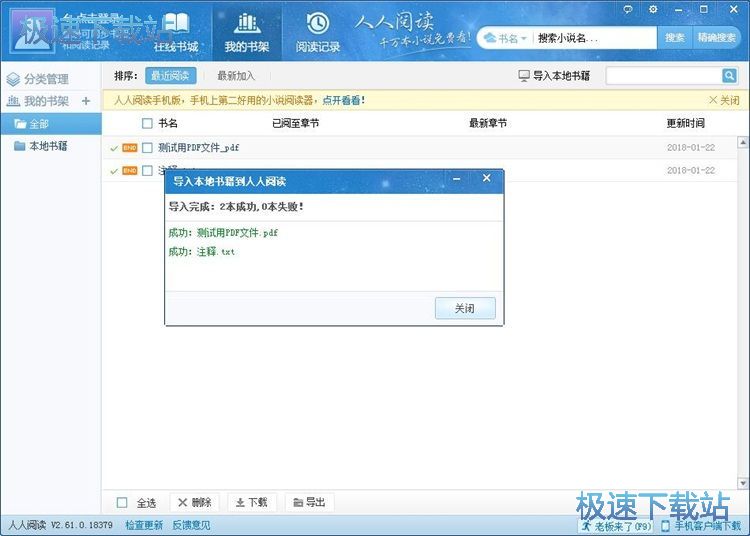Click the 导出 export button
The width and height of the screenshot is (750, 536).
pos(309,503)
